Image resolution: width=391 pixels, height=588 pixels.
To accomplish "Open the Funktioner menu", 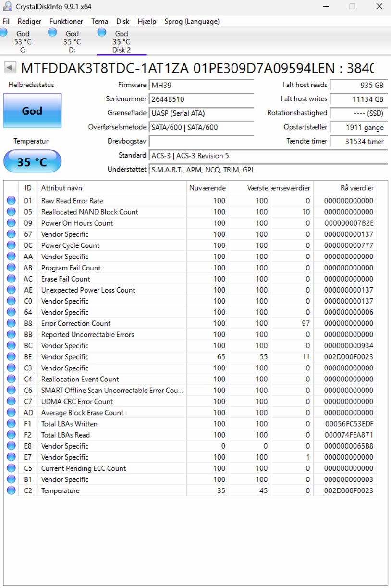I will (x=66, y=21).
